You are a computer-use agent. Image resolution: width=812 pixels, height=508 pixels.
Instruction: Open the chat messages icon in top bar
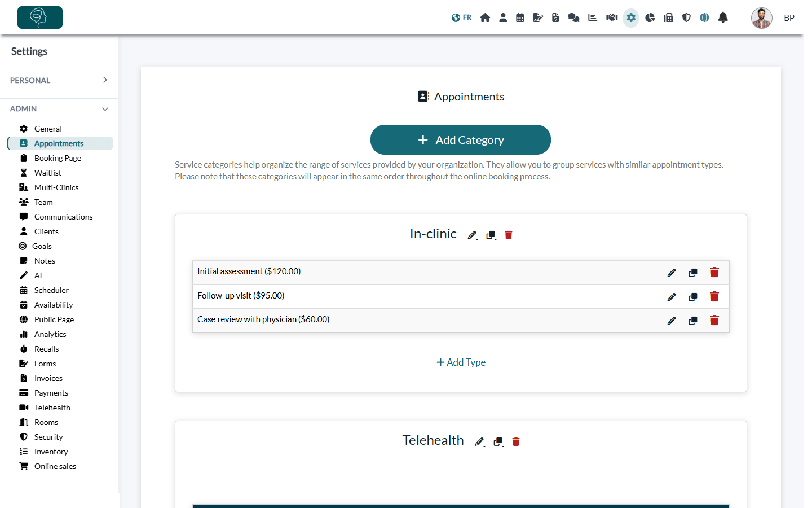pyautogui.click(x=573, y=17)
